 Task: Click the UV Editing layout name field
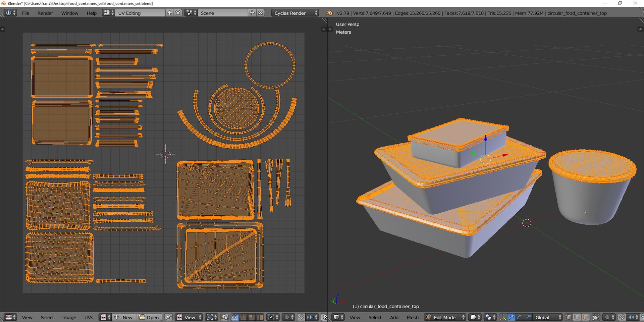pos(140,13)
